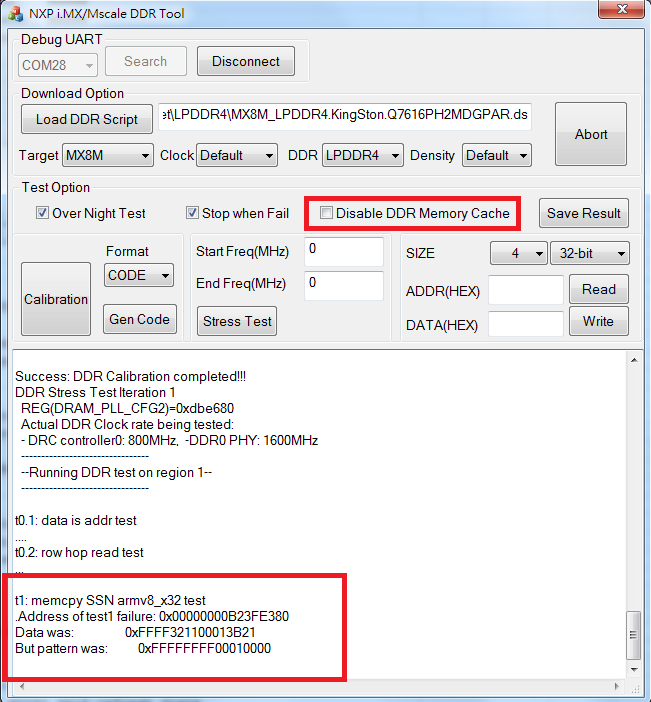Click 't0.2: row hop read test' line
Screen dimensions: 651x702
[x=79, y=552]
